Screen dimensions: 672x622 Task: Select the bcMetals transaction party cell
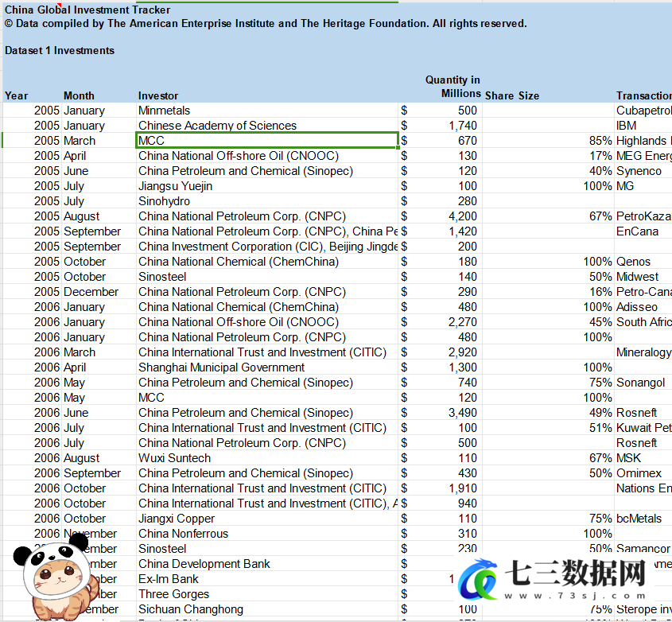[x=643, y=519]
